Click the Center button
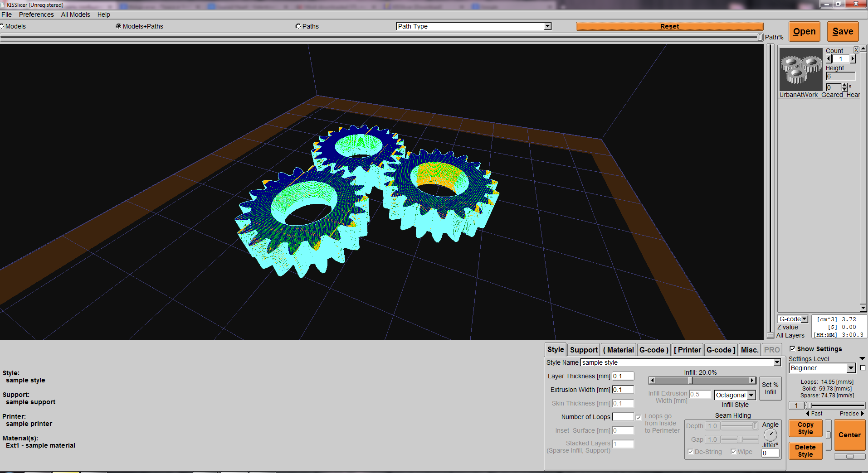868x473 pixels. [x=849, y=435]
